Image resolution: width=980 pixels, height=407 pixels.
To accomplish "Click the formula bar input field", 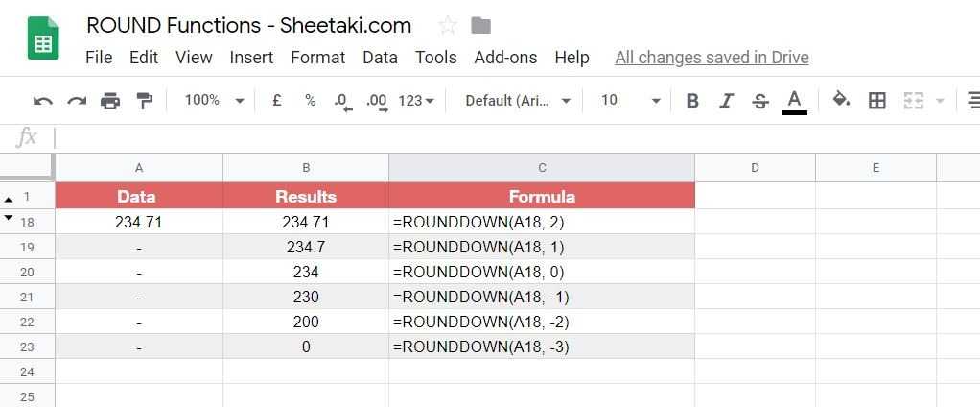I will coord(479,137).
